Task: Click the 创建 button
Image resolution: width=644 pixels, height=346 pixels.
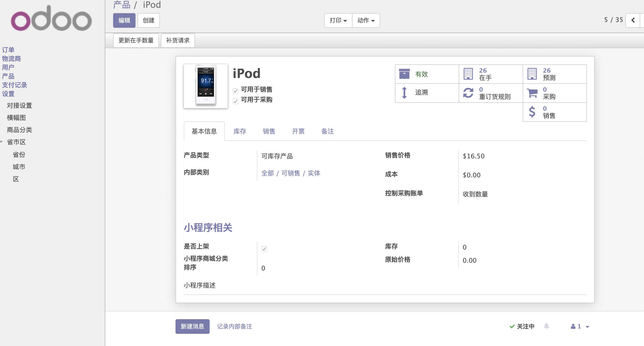Action: pos(148,20)
